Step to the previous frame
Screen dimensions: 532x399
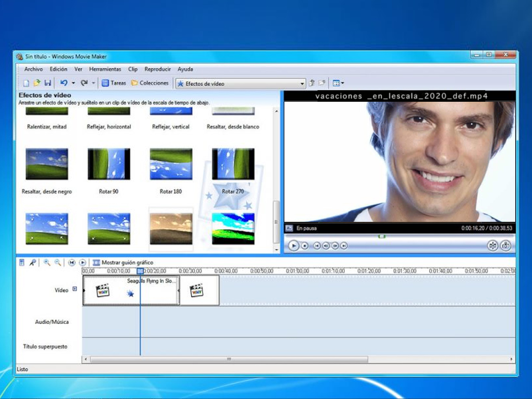tap(326, 246)
